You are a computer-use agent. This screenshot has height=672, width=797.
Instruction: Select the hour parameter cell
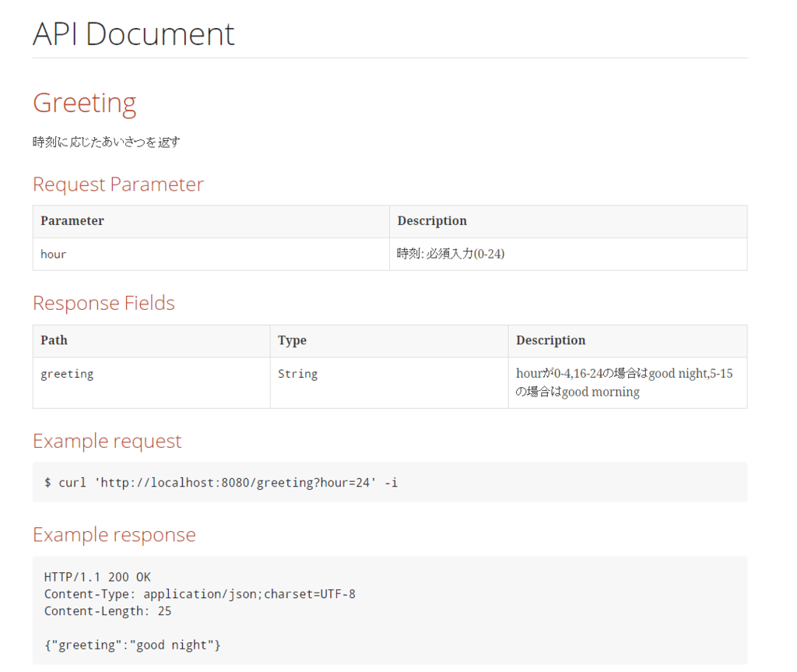54,255
